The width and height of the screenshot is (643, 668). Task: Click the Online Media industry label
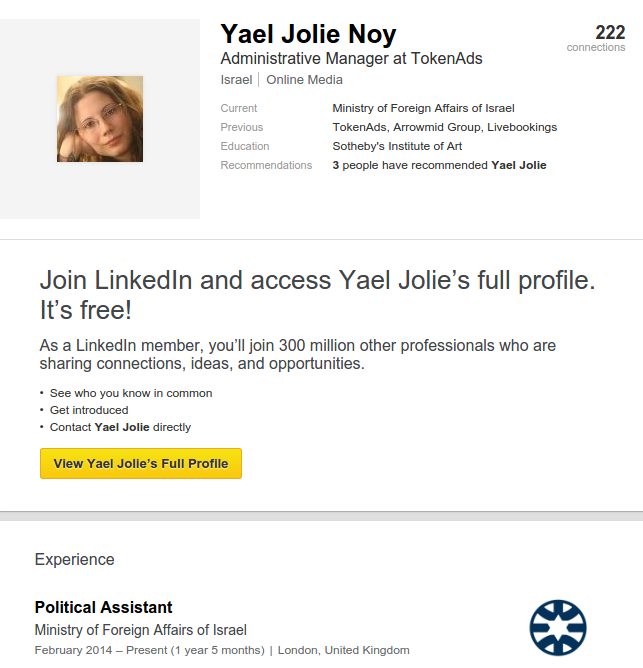pyautogui.click(x=304, y=80)
